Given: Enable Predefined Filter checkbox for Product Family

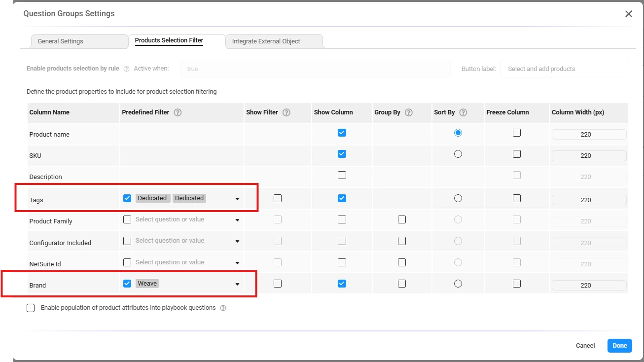Looking at the screenshot, I should click(127, 219).
